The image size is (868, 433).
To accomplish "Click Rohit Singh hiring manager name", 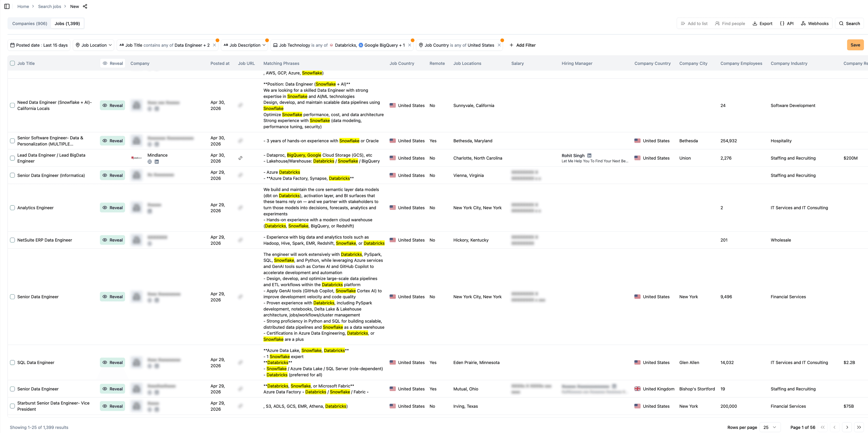I will pyautogui.click(x=573, y=156).
